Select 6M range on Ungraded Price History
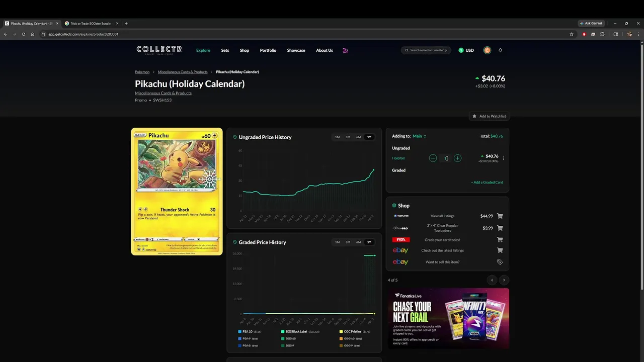The image size is (644, 362). 358,137
